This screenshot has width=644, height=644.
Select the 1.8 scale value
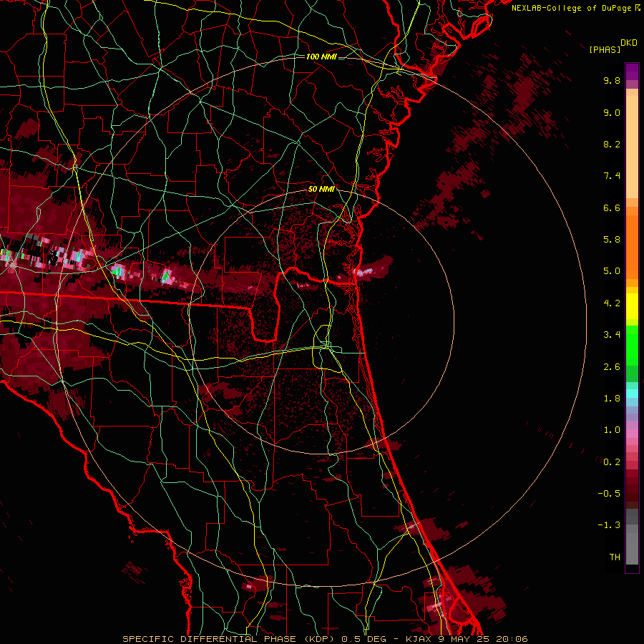[612, 399]
